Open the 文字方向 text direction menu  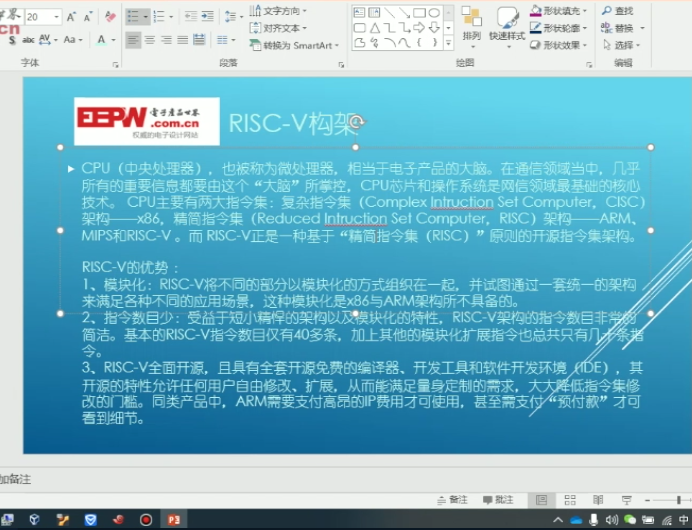click(x=278, y=11)
